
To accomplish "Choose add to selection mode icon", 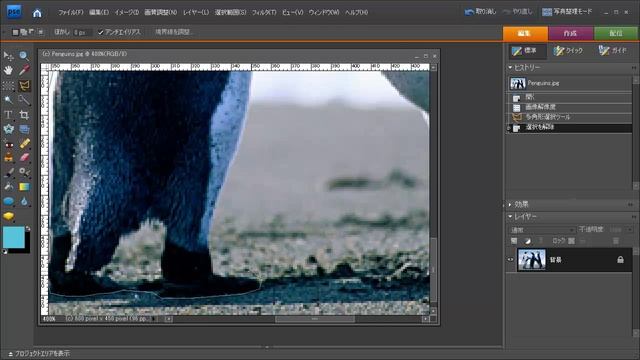I will pyautogui.click(x=24, y=32).
